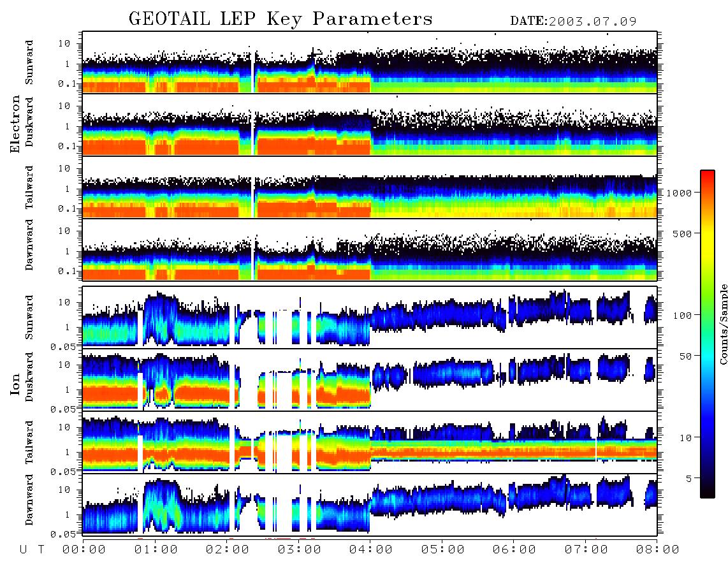
Task: Click the 02:00 UT time label
Action: coord(228,550)
